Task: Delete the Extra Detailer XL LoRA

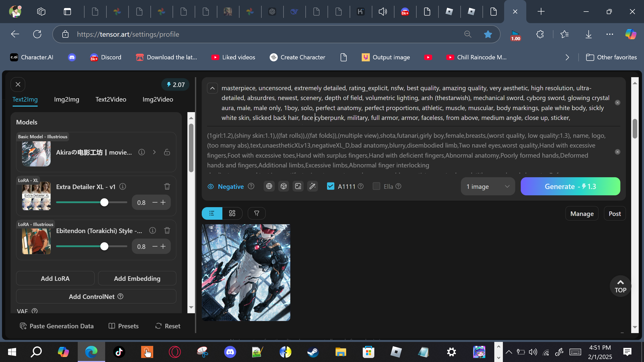Action: [167, 186]
